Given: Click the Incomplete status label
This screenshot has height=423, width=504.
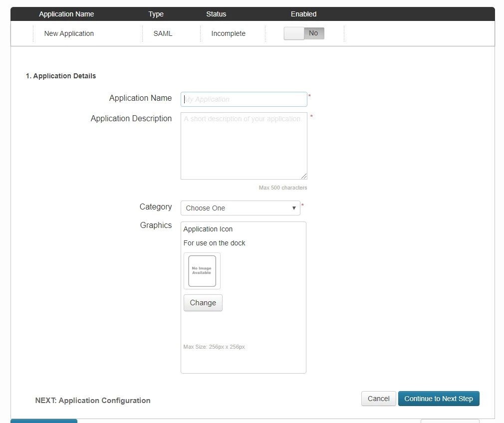Looking at the screenshot, I should point(228,33).
